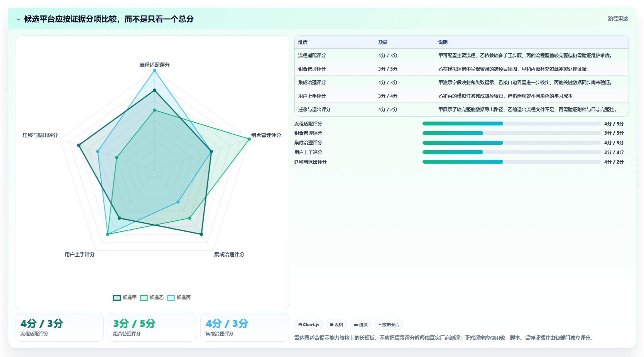The image size is (644, 357).
Task: Click the 组合管理评分 progress bar
Action: (512, 133)
